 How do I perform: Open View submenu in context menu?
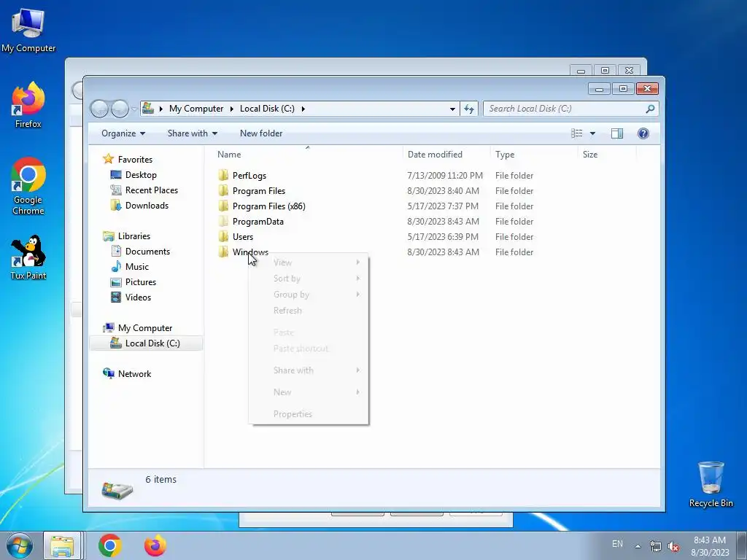[309, 262]
